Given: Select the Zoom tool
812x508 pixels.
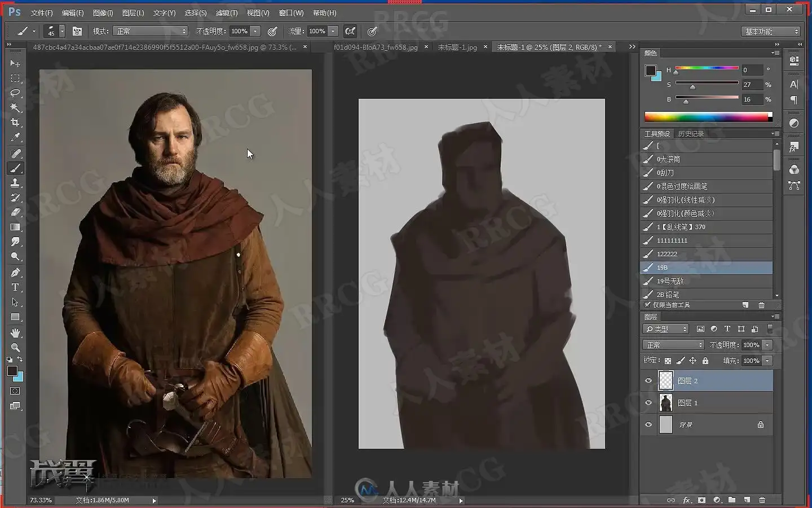Looking at the screenshot, I should 15,347.
